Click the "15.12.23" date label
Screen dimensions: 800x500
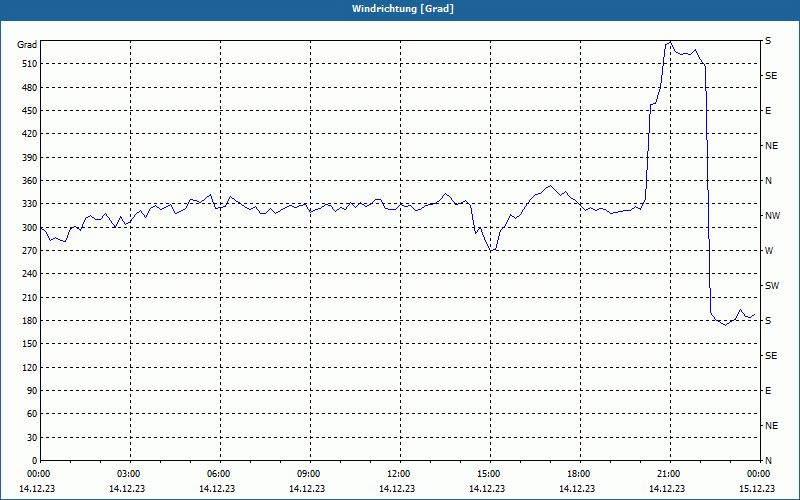[x=757, y=488]
